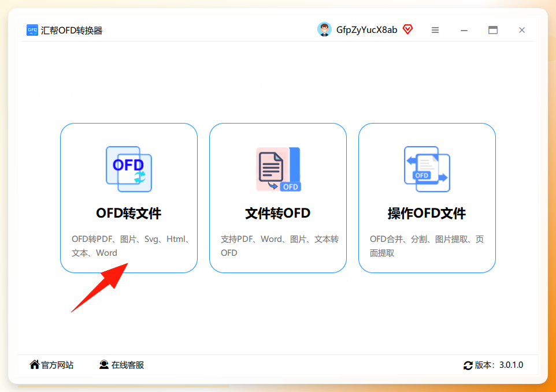
Task: Click the refresh icon beside 版本
Action: click(468, 365)
